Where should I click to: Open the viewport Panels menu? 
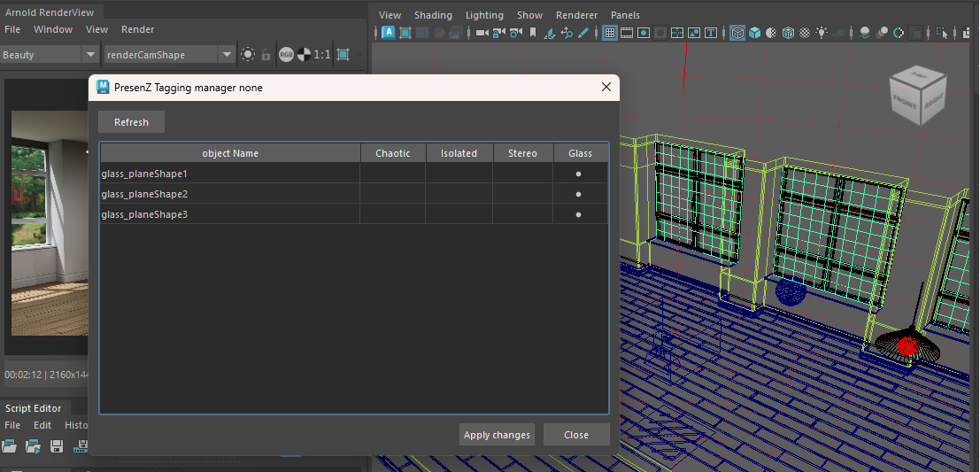pyautogui.click(x=625, y=15)
